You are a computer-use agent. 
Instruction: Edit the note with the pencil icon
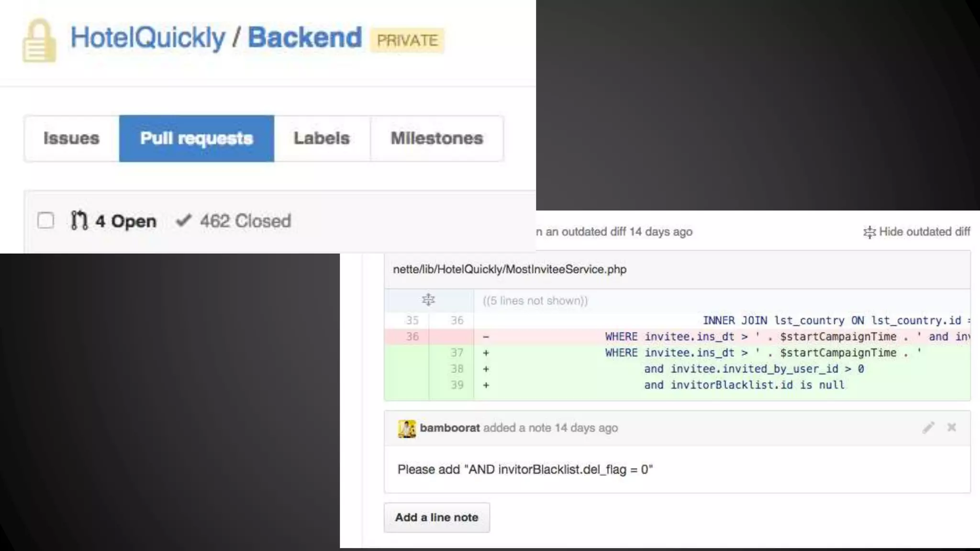928,428
